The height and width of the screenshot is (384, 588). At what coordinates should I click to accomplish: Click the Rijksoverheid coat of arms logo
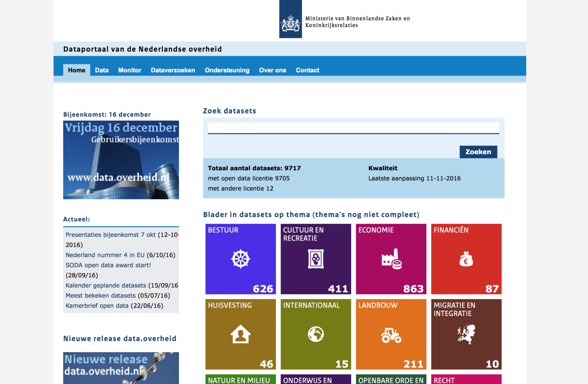click(291, 19)
